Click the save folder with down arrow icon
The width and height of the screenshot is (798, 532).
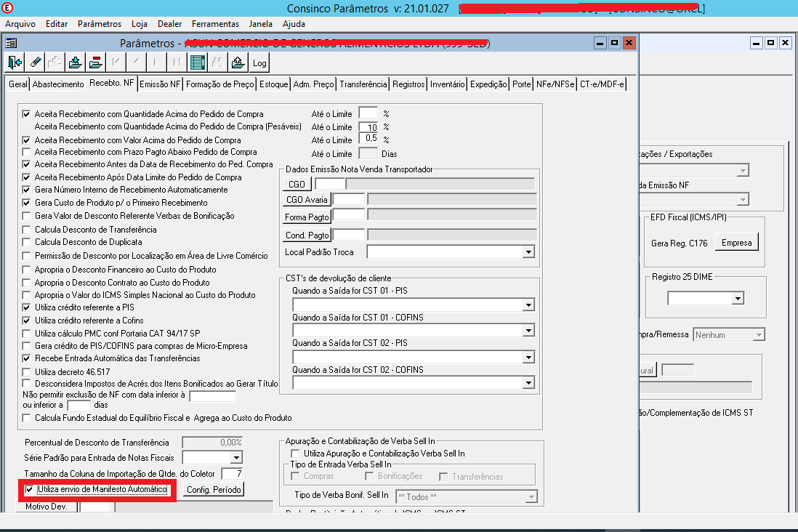(76, 63)
